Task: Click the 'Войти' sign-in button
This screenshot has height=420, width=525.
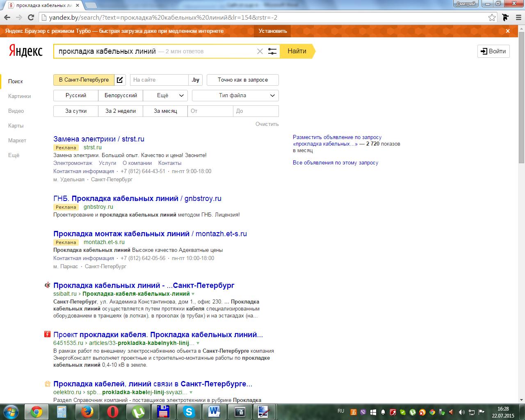Action: point(493,51)
